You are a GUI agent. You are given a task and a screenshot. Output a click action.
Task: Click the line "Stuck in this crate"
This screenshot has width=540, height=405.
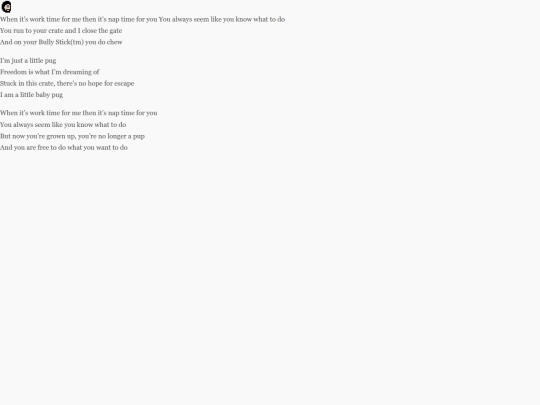[x=67, y=83]
